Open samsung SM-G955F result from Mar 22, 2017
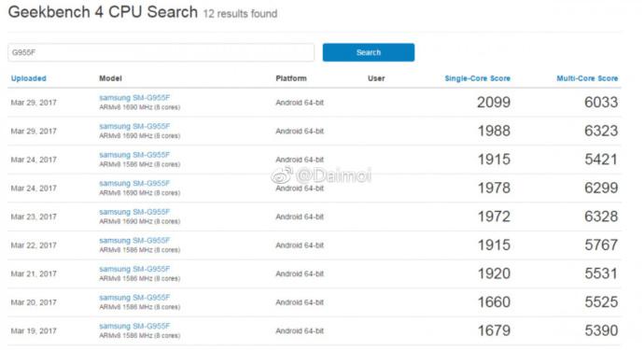The height and width of the screenshot is (350, 644). 134,240
